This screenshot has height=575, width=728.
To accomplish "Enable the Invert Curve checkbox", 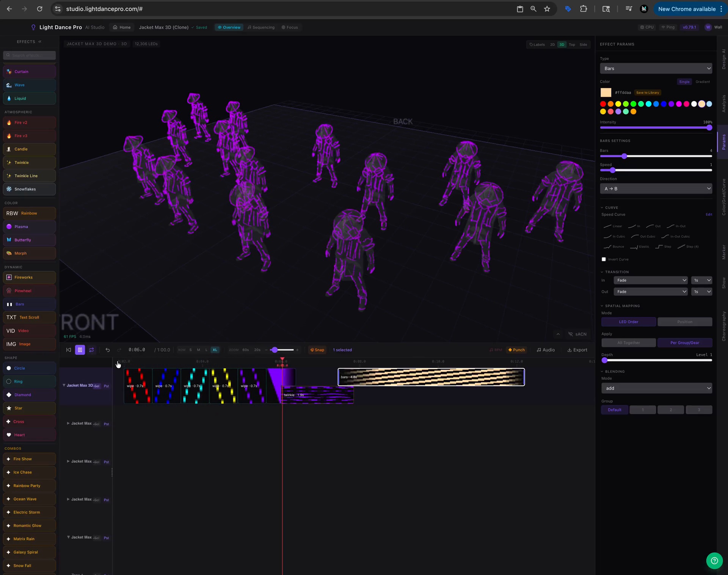I will (x=604, y=259).
